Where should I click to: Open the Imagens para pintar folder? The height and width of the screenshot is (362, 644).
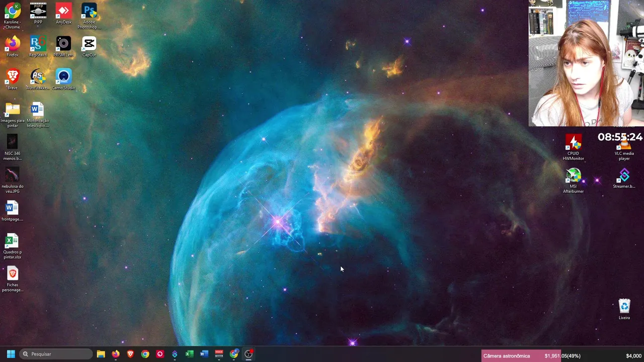pyautogui.click(x=13, y=115)
